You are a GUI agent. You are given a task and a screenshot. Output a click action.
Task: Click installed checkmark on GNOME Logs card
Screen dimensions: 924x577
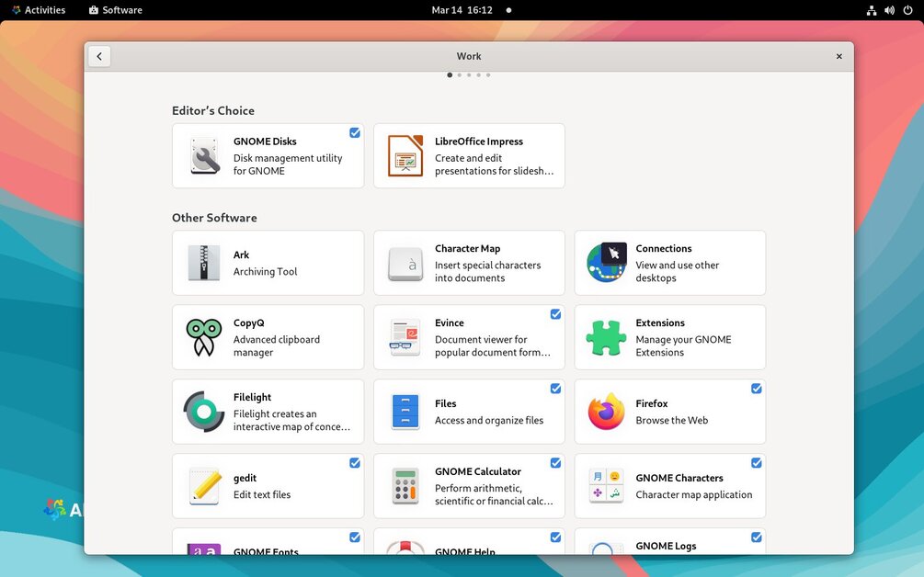tap(757, 537)
